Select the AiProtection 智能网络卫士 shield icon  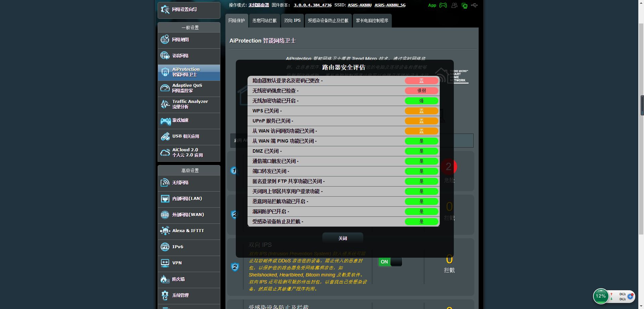(165, 72)
